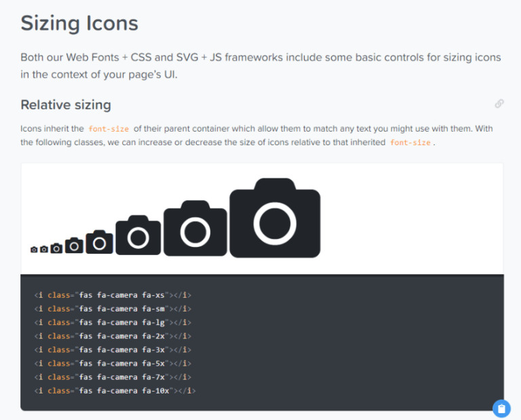
Task: Click the Sizing Icons page heading
Action: [79, 24]
